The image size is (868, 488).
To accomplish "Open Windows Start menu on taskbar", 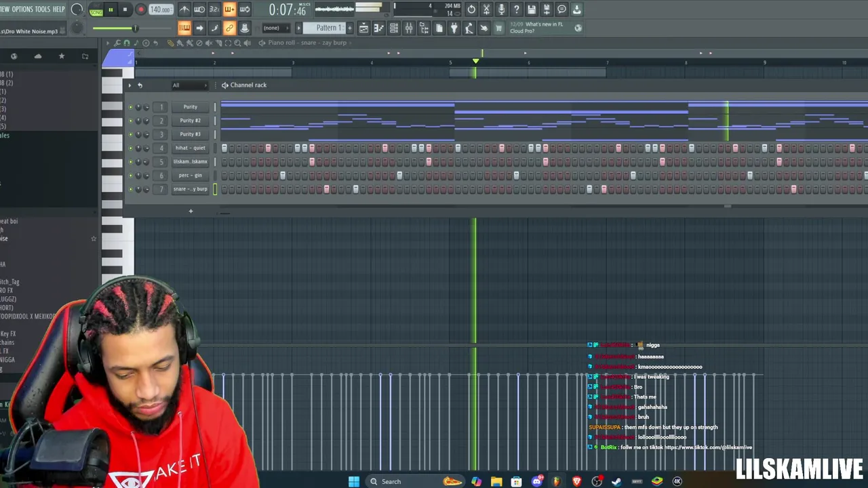I will click(x=354, y=481).
